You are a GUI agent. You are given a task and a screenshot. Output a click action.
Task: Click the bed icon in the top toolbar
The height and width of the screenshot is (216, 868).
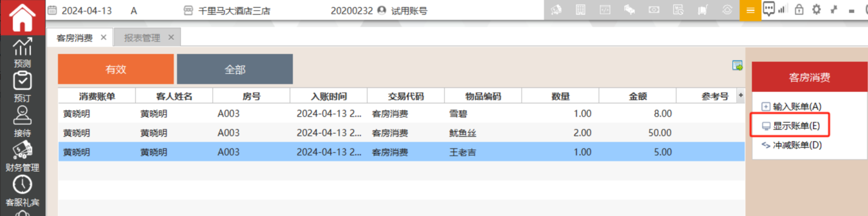click(x=629, y=10)
